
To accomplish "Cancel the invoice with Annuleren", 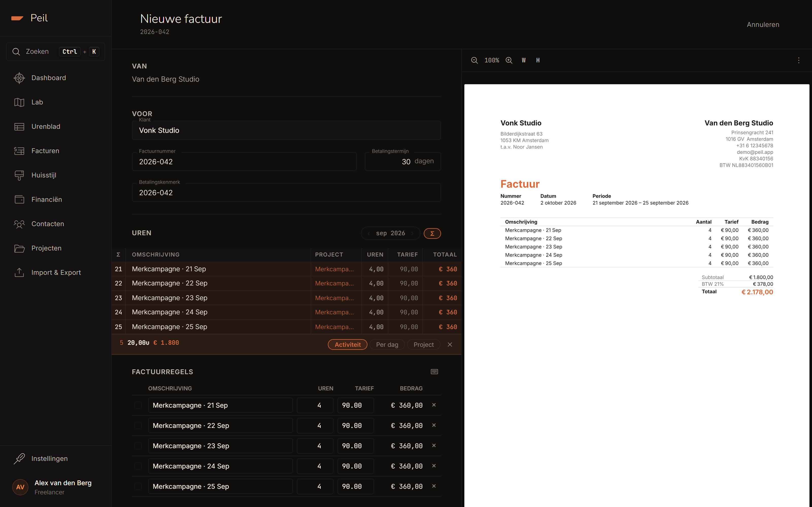I will (763, 25).
